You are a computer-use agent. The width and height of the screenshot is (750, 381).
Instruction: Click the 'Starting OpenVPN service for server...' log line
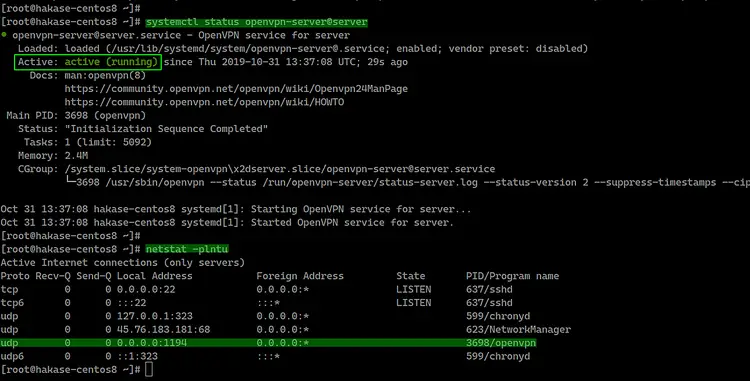(235, 209)
